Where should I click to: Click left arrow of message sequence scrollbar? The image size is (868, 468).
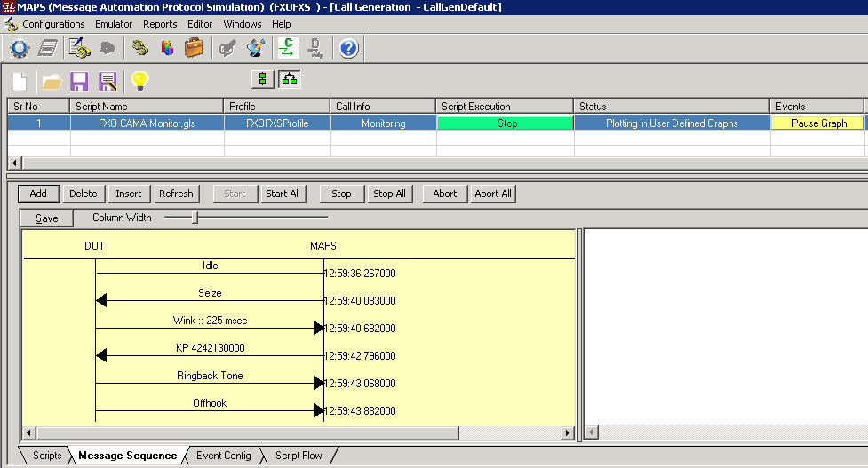pyautogui.click(x=29, y=432)
